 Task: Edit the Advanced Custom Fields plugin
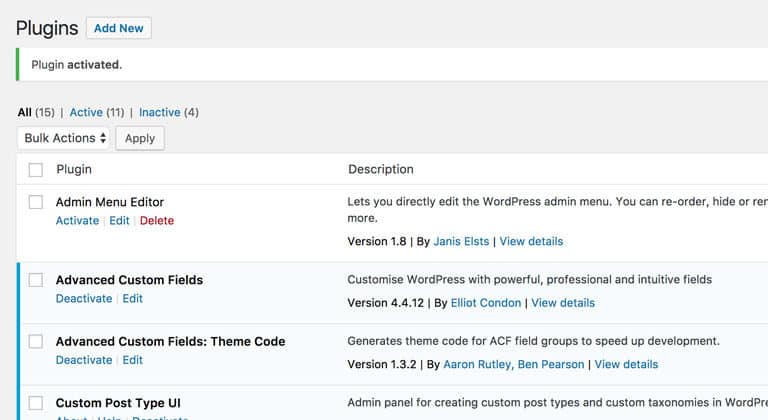132,298
